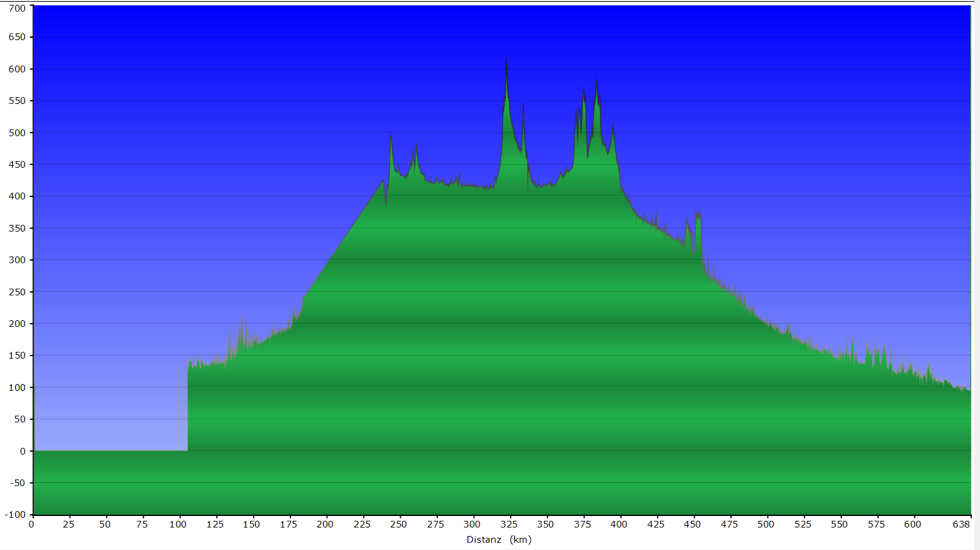The width and height of the screenshot is (980, 550).
Task: Click the 475 km distance label
Action: pyautogui.click(x=729, y=524)
